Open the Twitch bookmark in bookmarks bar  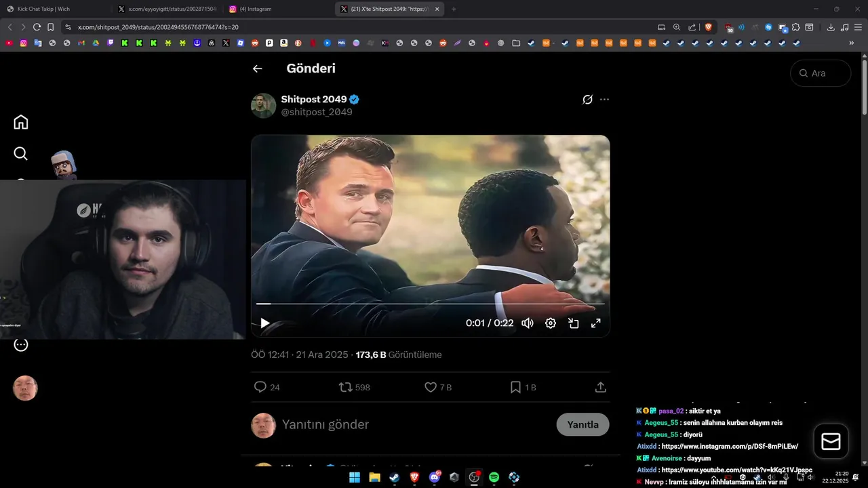pyautogui.click(x=110, y=43)
